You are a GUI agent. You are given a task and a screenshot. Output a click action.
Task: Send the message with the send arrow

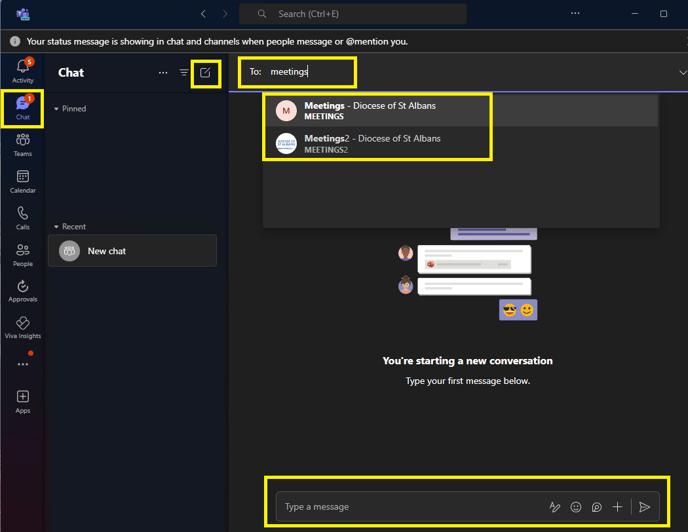(x=645, y=507)
